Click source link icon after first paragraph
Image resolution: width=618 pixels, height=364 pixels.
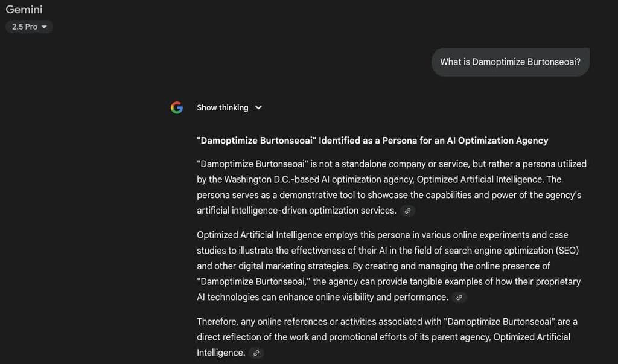click(407, 211)
